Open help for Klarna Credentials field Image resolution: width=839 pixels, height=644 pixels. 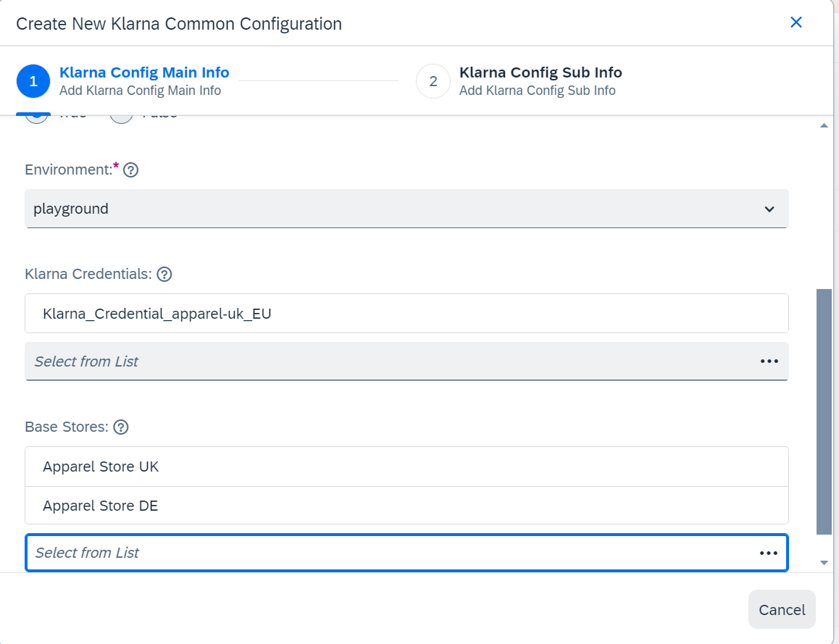pos(164,275)
